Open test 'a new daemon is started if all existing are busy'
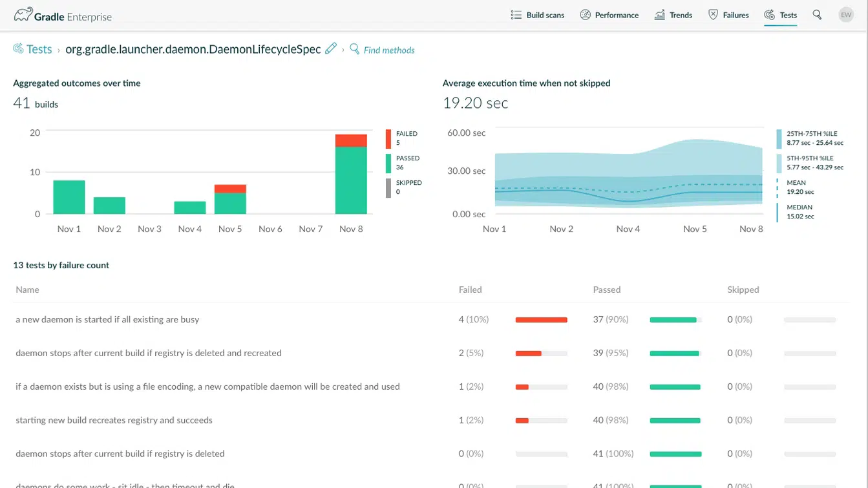 (107, 319)
